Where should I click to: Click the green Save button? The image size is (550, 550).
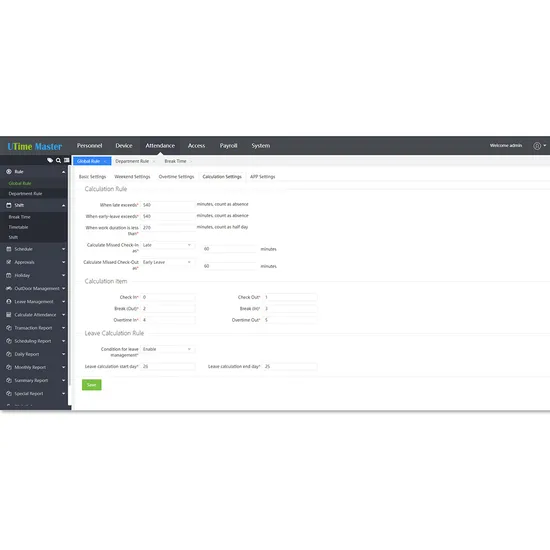tap(92, 385)
